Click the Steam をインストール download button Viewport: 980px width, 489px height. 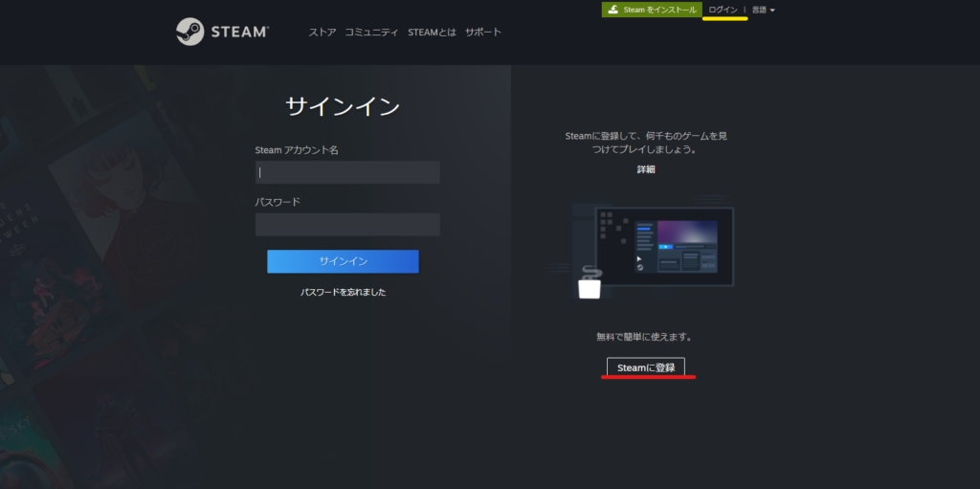coord(652,10)
